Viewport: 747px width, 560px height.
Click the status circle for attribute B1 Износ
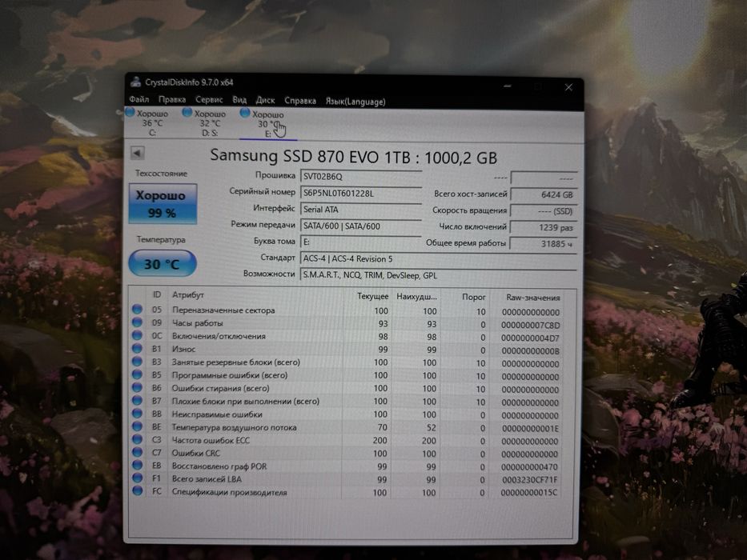[137, 348]
